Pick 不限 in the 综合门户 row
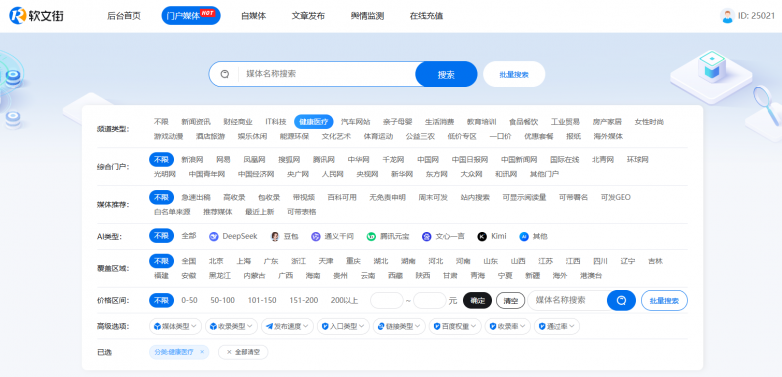Screen dimensions: 782x377 (161, 160)
